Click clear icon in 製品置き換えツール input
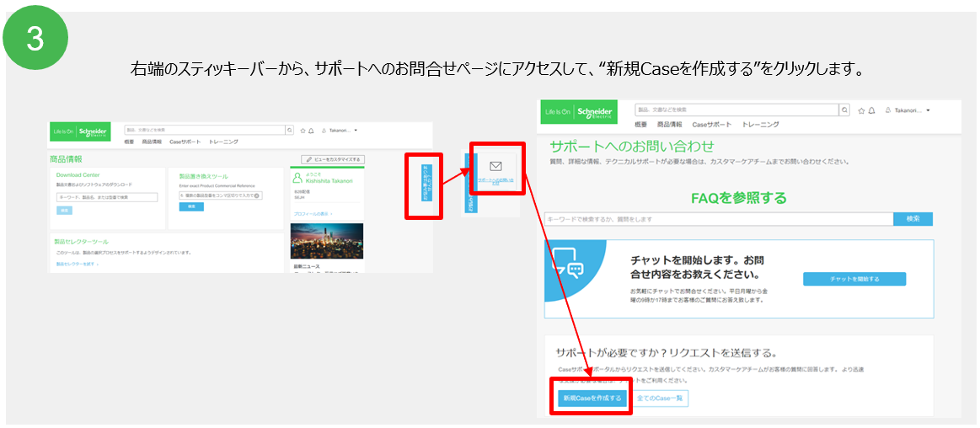Viewport: 980px width, 428px height. [x=256, y=195]
